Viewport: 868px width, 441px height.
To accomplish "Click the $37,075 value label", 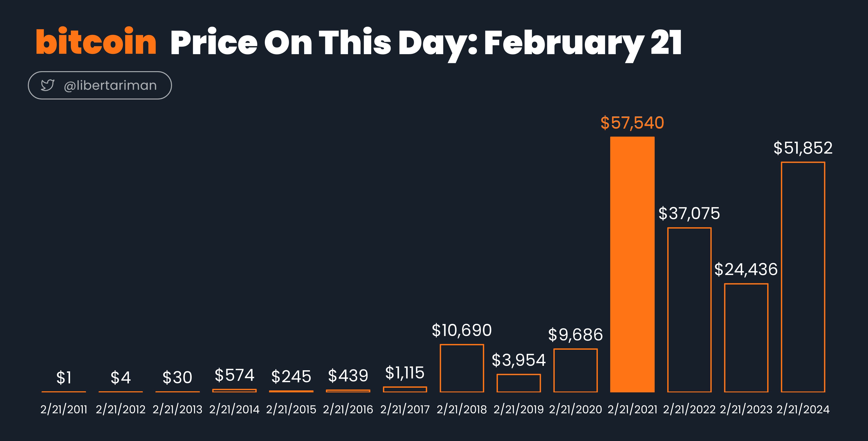I will click(x=689, y=213).
